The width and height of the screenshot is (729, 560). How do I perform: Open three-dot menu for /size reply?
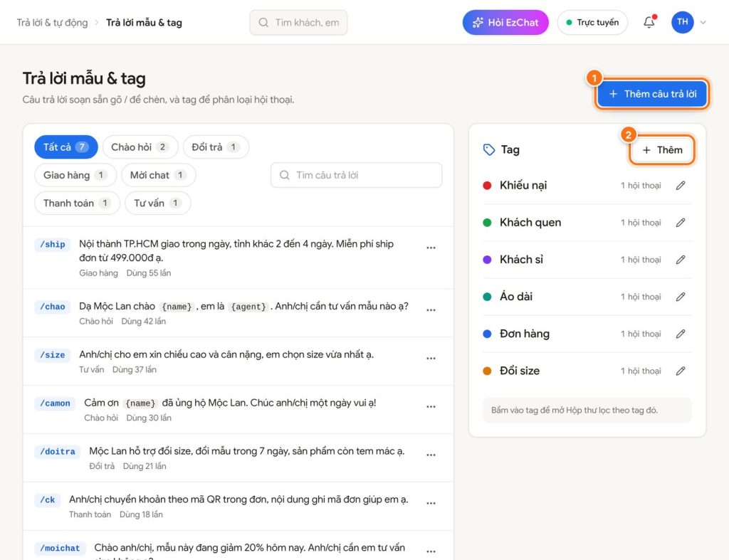coord(431,359)
